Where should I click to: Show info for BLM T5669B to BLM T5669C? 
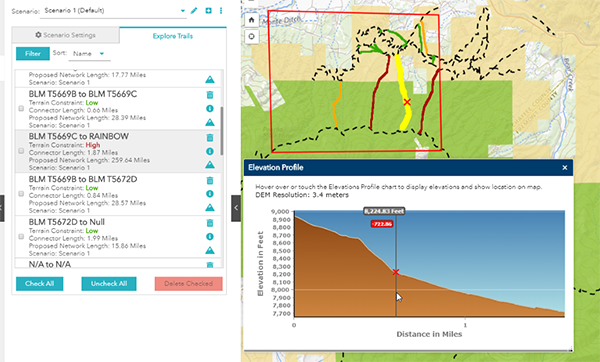click(x=210, y=109)
